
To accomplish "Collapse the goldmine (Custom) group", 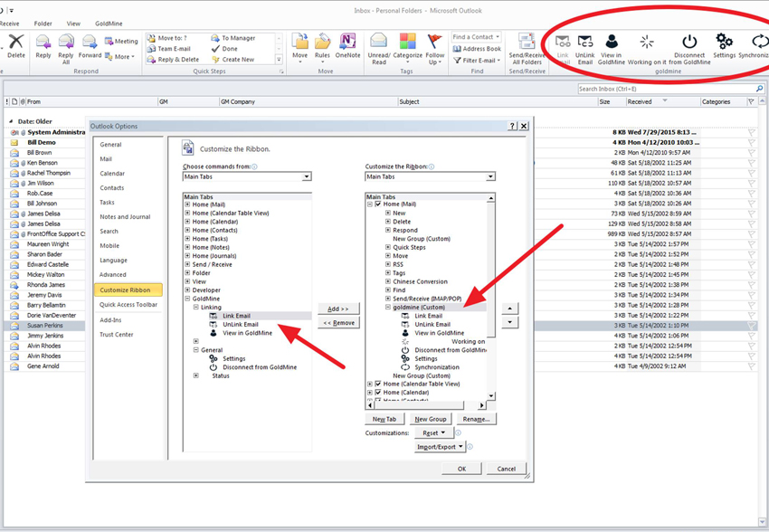I will (388, 308).
